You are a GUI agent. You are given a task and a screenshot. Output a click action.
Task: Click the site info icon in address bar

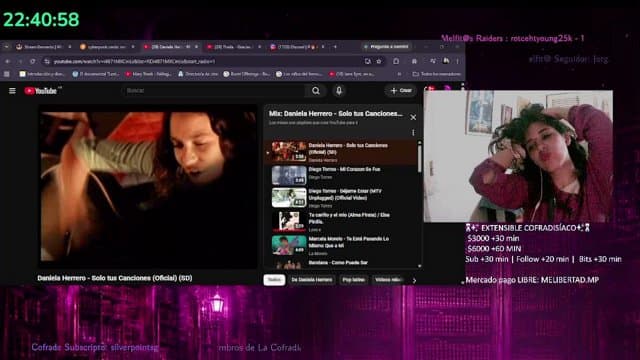tap(47, 61)
